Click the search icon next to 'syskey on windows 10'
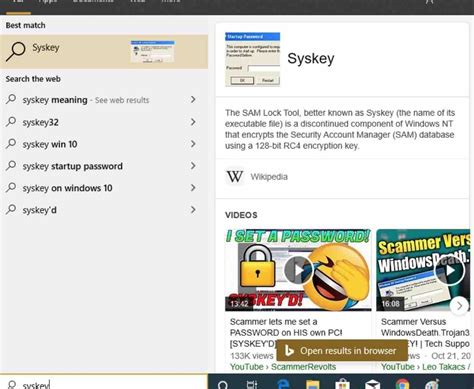This screenshot has height=389, width=474. pos(11,187)
